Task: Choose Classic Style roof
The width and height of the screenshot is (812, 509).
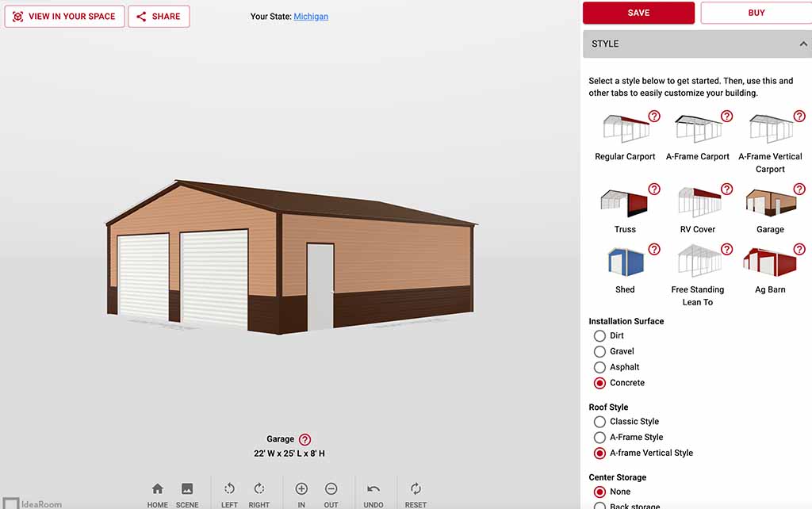Action: point(599,421)
